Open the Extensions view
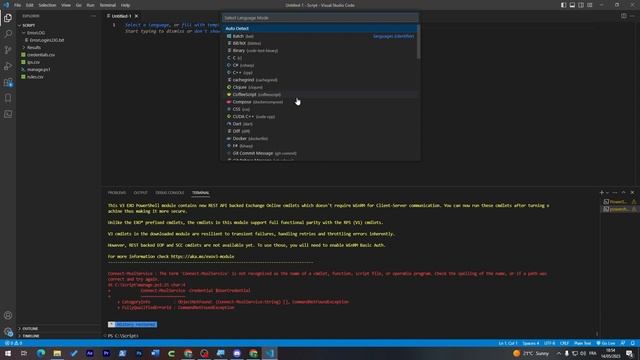This screenshot has height=360, width=640. coord(8,82)
